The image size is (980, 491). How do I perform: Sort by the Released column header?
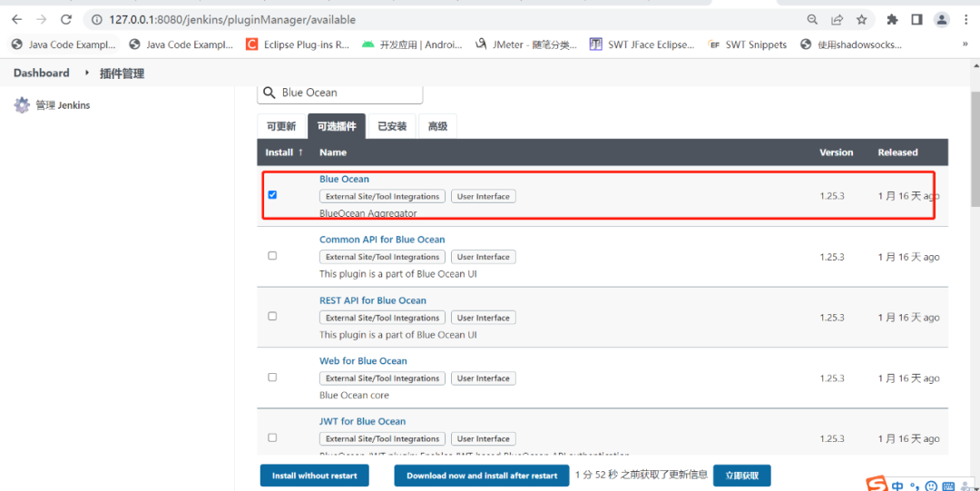tap(897, 152)
